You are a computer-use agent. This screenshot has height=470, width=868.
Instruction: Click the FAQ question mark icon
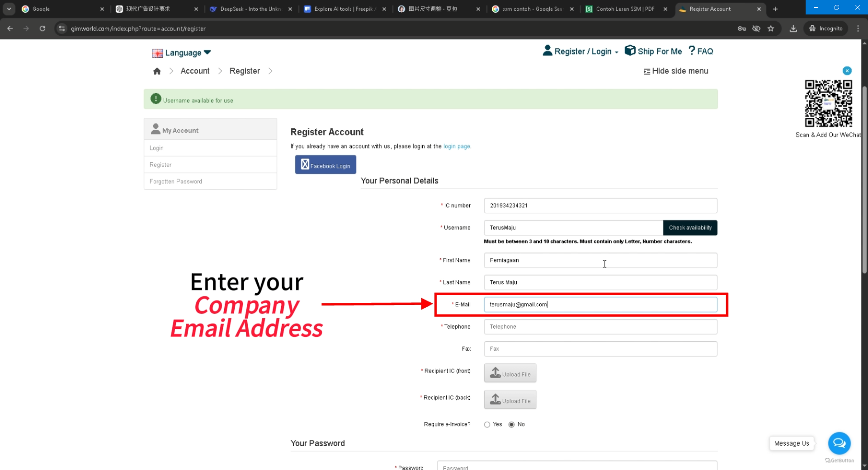692,51
